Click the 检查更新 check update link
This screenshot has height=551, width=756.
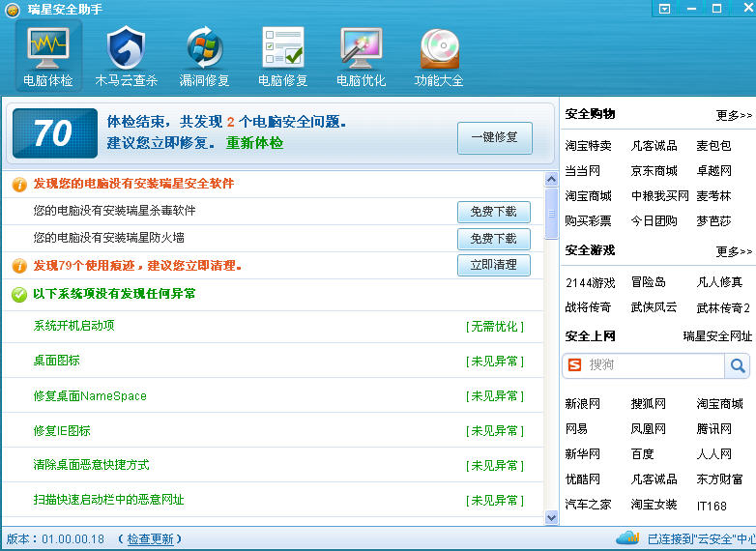point(150,539)
